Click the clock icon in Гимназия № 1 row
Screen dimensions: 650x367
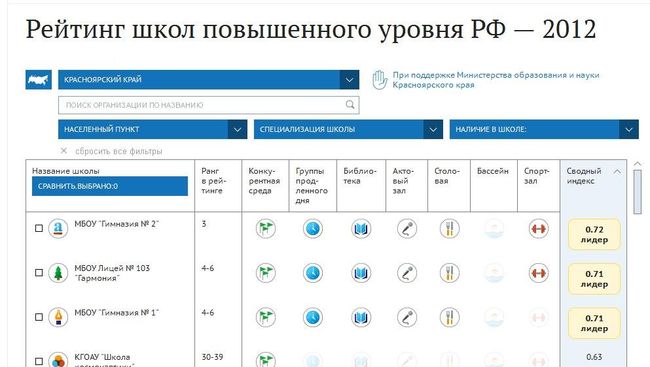[313, 317]
